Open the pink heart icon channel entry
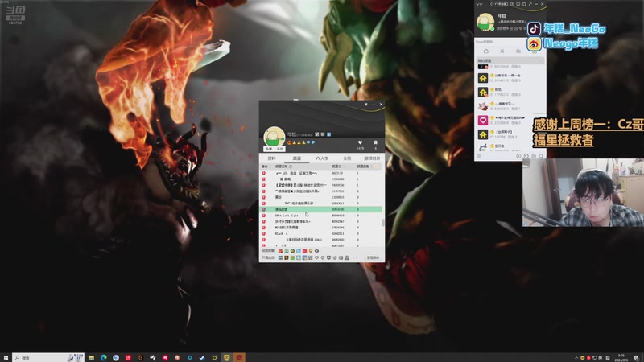Viewport: 644px width, 362px height. click(510, 120)
